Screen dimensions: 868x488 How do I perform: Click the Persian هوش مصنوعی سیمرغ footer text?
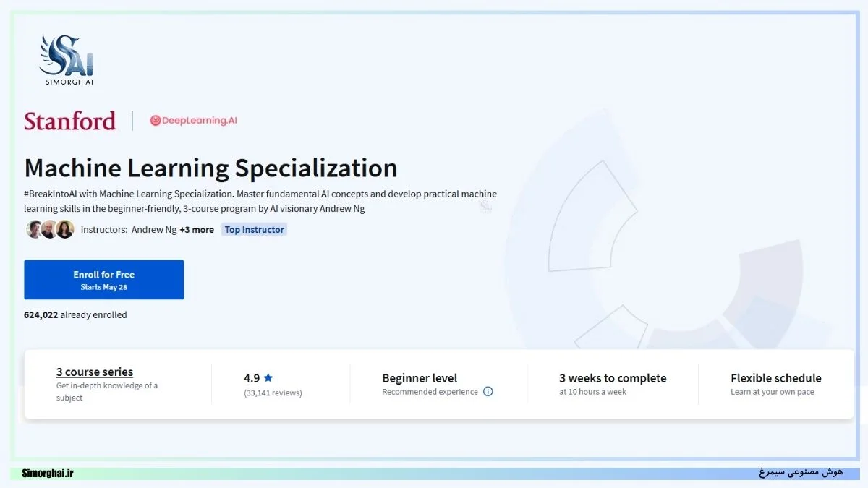click(x=801, y=473)
